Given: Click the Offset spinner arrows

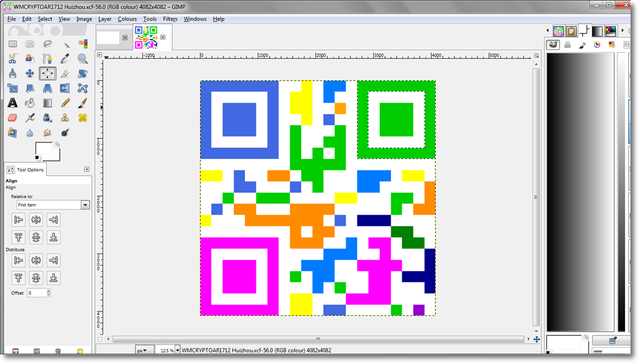Looking at the screenshot, I should pos(49,292).
